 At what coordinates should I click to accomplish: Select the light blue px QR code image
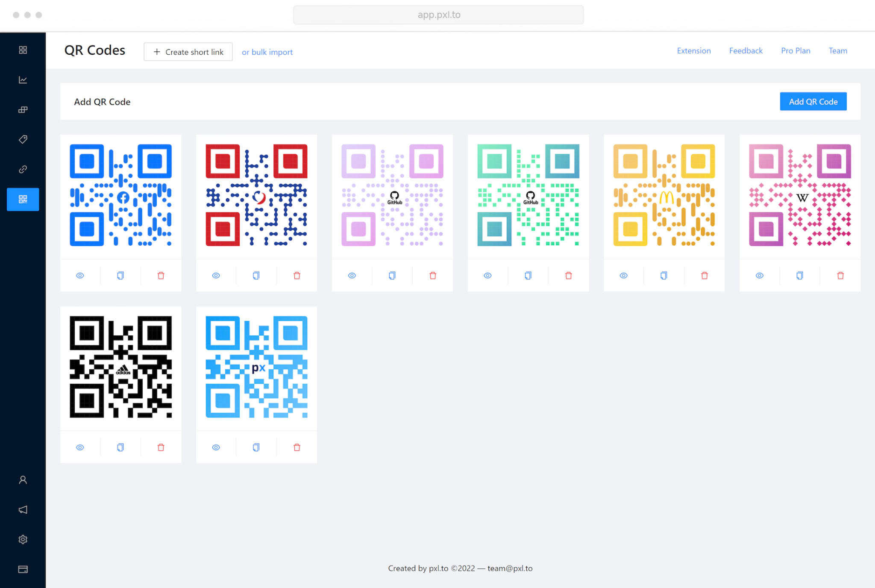(256, 367)
